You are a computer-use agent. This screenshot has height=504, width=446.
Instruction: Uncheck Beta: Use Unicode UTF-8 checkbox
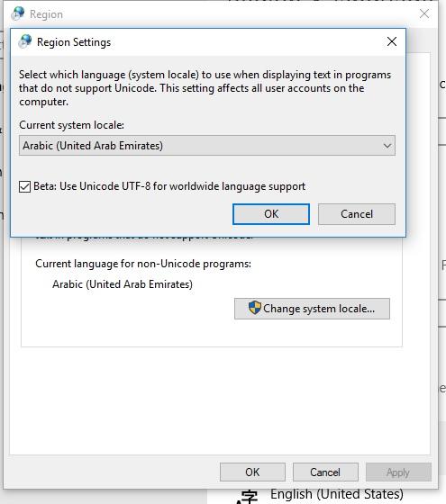point(25,186)
